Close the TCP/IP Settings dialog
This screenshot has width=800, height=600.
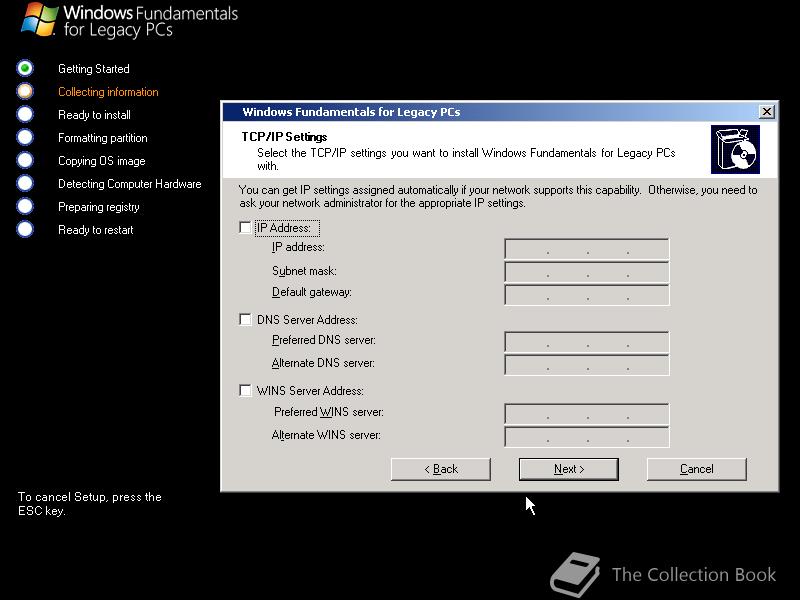[x=766, y=112]
